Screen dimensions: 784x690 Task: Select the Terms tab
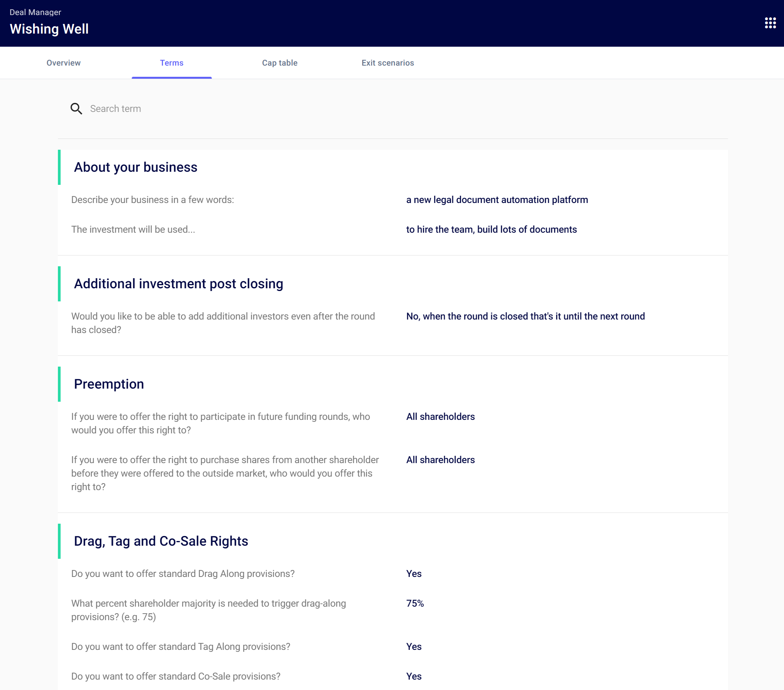pos(172,63)
